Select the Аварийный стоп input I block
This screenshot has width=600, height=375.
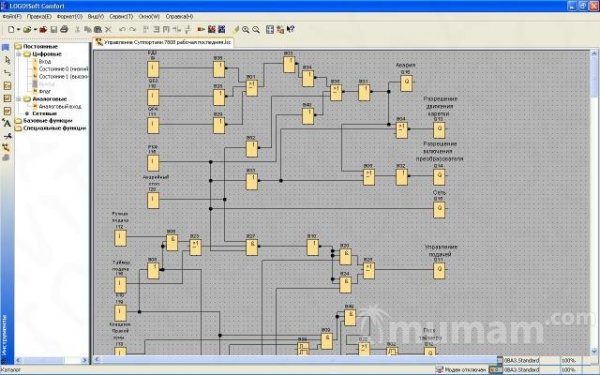tap(153, 200)
